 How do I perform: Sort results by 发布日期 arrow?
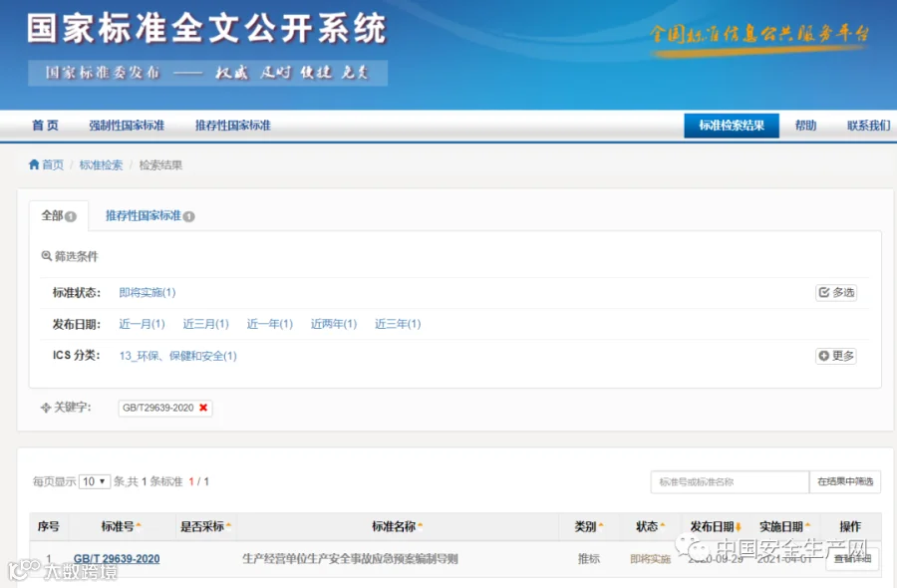pos(738,526)
